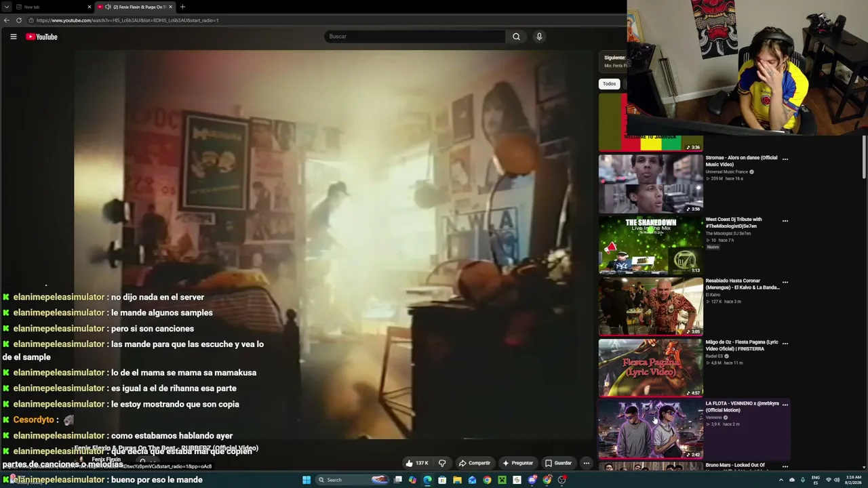
Task: Select the Todos filter chip
Action: click(x=610, y=83)
